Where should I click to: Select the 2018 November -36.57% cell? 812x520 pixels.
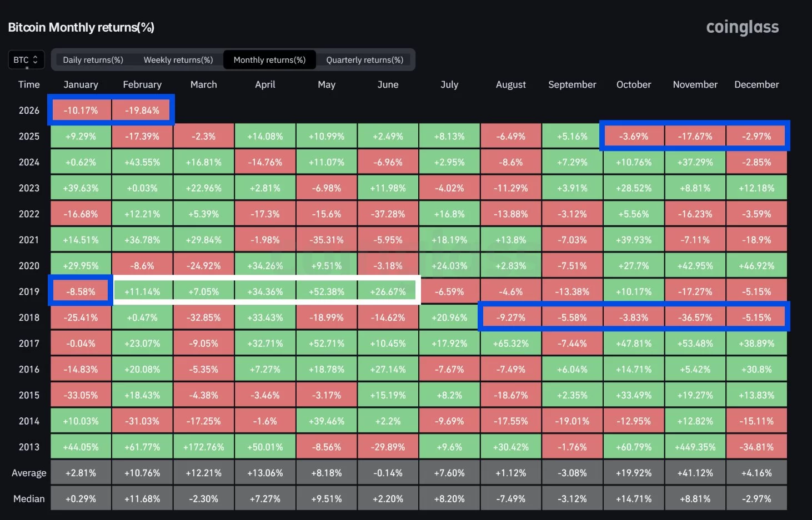(x=695, y=318)
